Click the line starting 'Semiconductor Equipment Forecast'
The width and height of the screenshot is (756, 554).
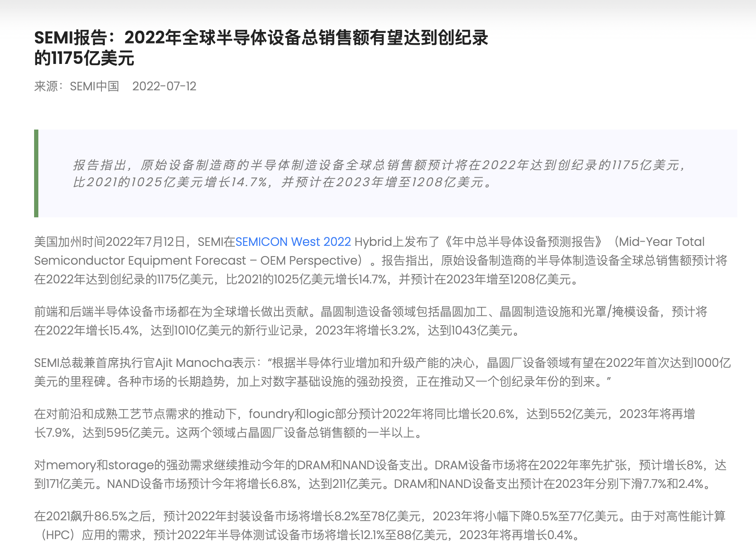point(381,260)
